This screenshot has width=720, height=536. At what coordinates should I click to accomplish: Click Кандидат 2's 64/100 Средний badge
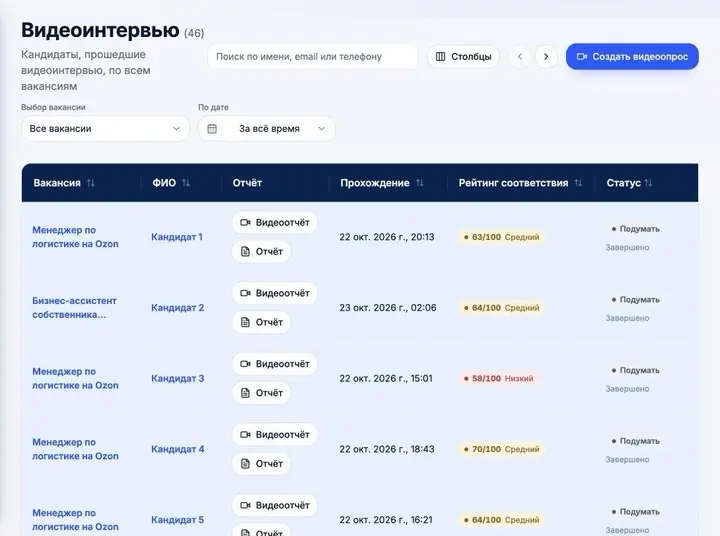click(x=501, y=308)
